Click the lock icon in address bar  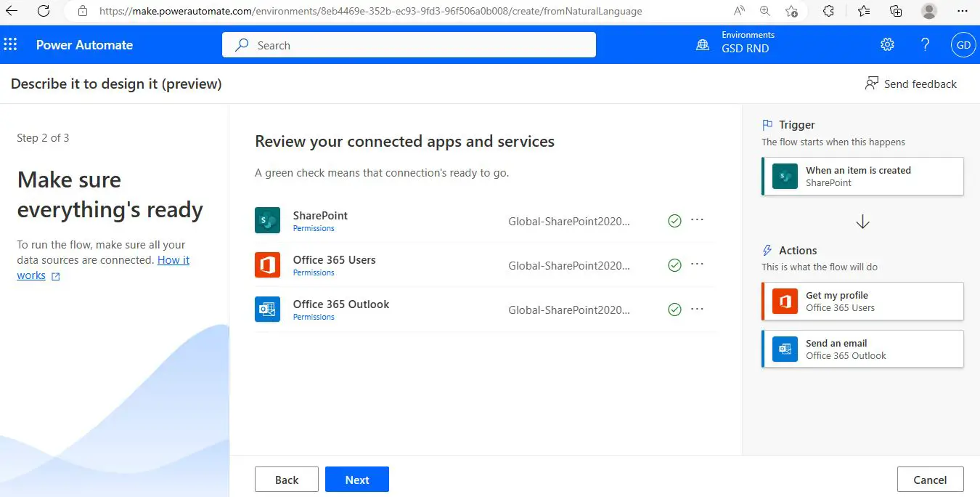pos(83,11)
